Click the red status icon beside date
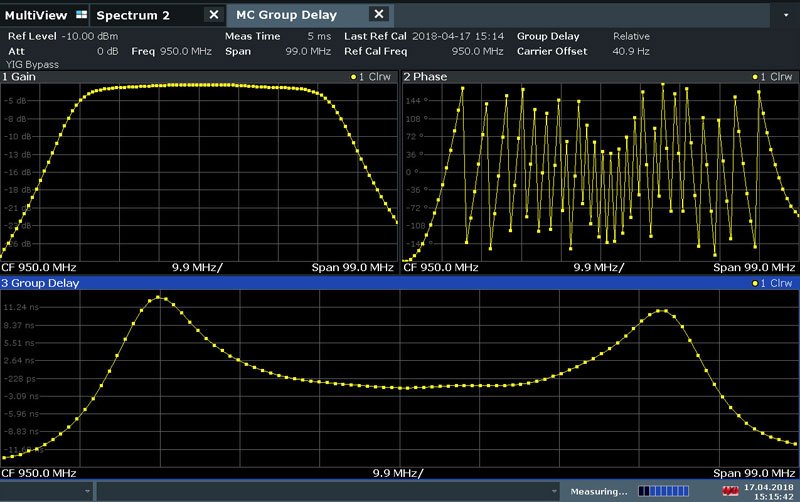The height and width of the screenshot is (502, 800). click(731, 491)
